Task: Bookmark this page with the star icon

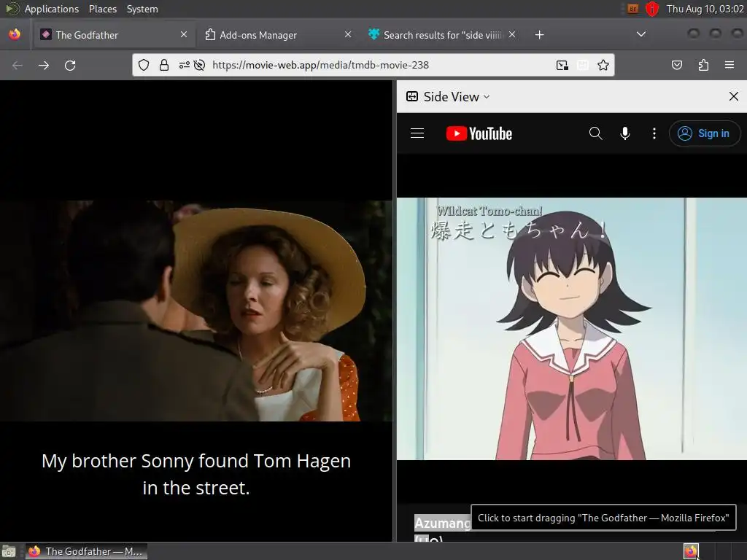Action: tap(603, 65)
